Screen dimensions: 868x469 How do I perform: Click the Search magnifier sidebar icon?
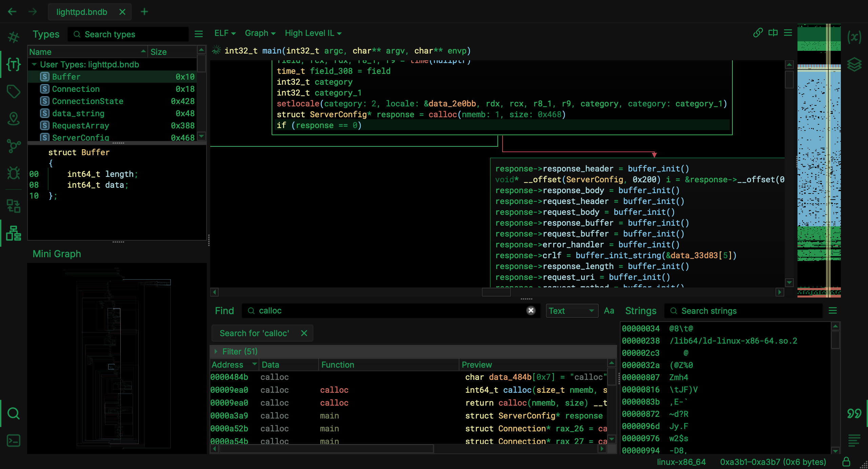tap(14, 413)
